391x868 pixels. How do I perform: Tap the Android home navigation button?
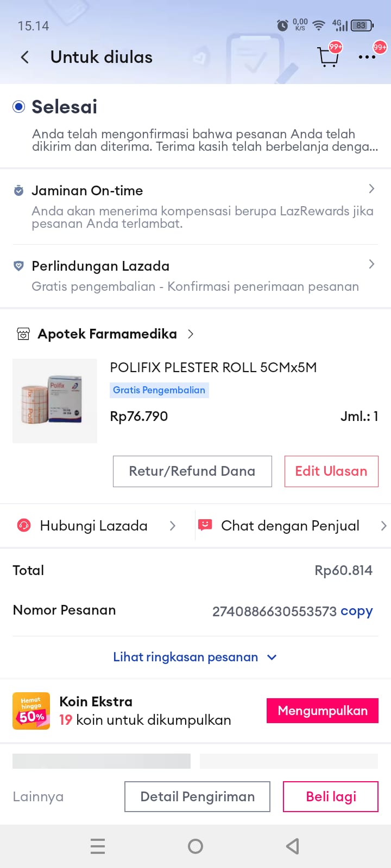coord(195,846)
